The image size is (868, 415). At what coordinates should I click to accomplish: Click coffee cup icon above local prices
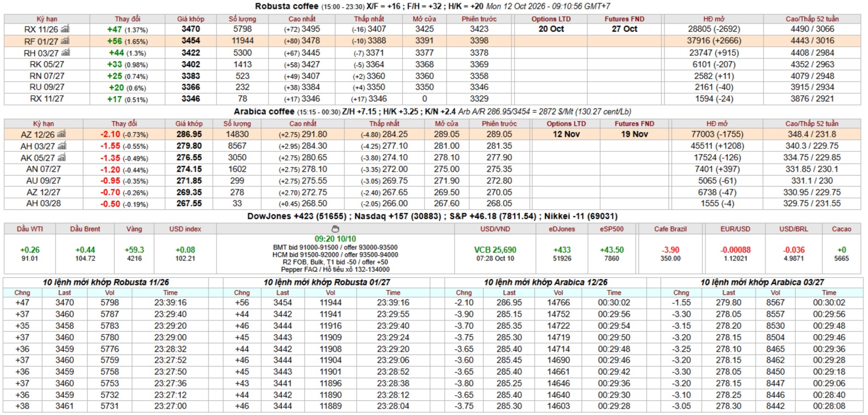(335, 229)
